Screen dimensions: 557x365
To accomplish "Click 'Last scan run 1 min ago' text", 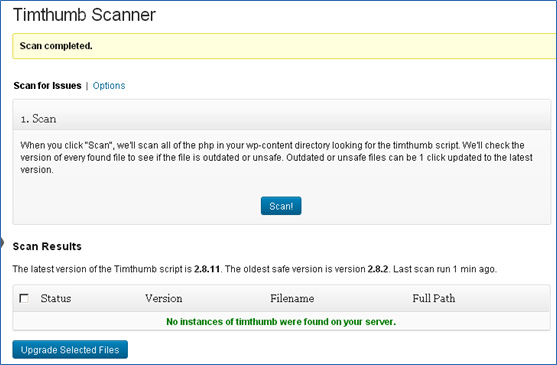I will tap(445, 269).
